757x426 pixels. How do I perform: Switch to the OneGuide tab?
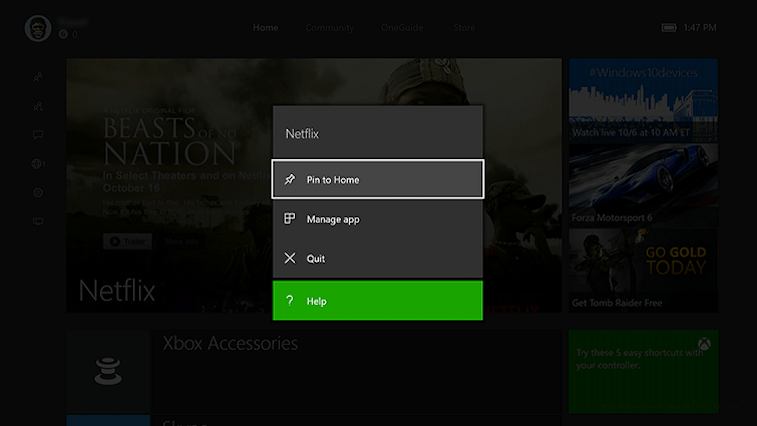(x=402, y=28)
